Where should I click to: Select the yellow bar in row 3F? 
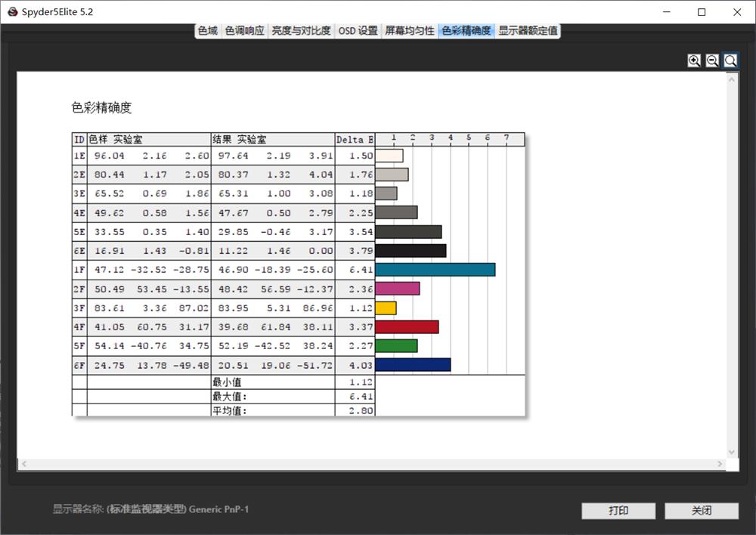[388, 307]
